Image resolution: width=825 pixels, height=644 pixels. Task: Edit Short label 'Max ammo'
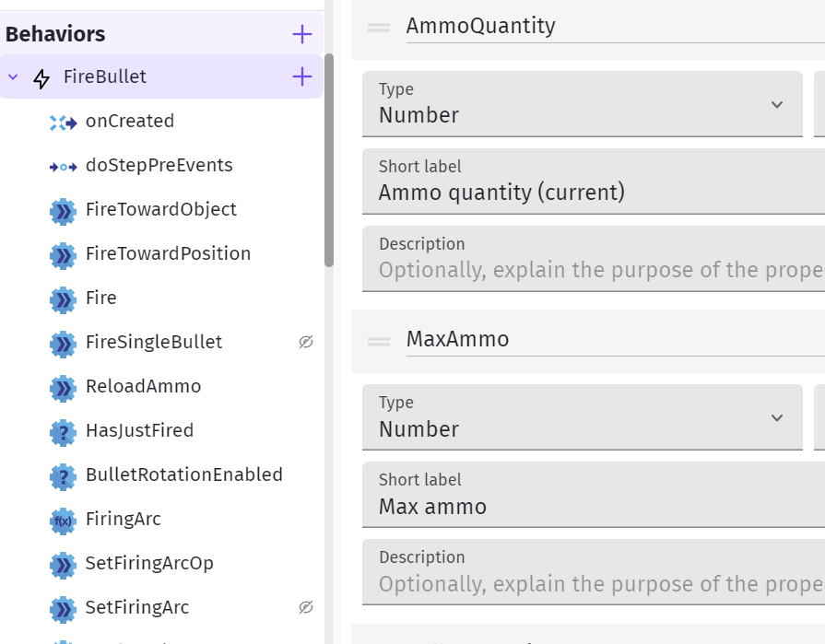[x=594, y=495]
